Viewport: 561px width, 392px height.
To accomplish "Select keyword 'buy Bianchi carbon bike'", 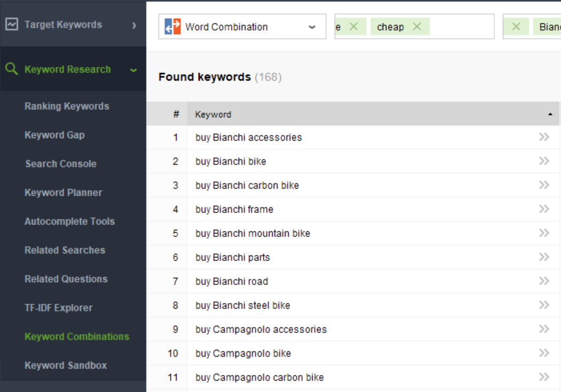I will 247,186.
